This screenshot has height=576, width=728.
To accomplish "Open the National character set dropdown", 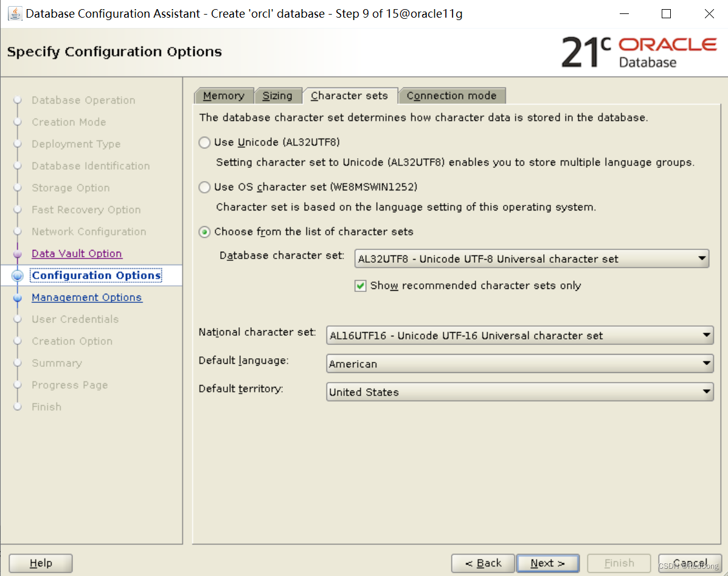I will (520, 335).
